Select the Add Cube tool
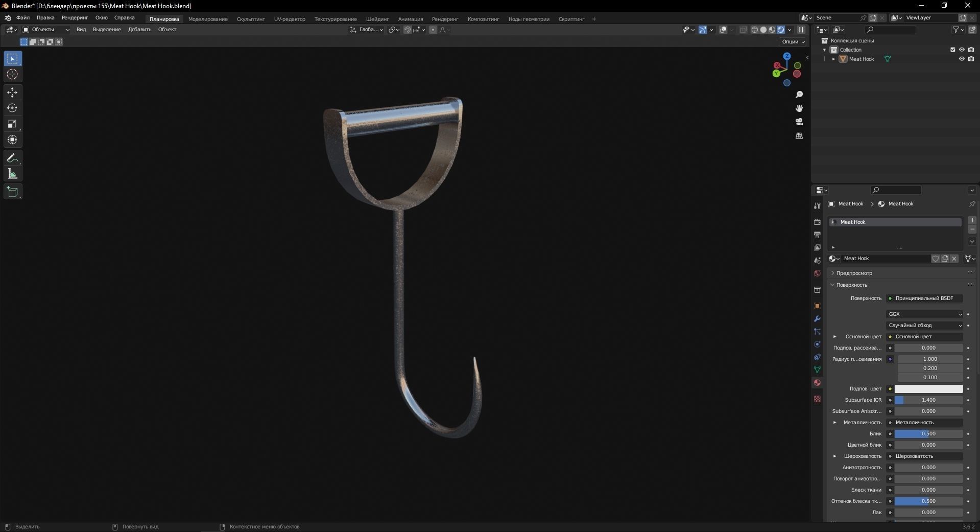 click(x=13, y=192)
